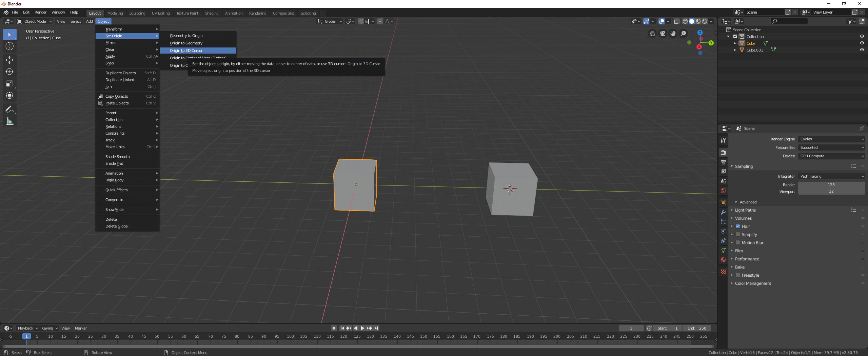Open the Modifier properties wrench tab
The image size is (868, 356).
(x=723, y=212)
